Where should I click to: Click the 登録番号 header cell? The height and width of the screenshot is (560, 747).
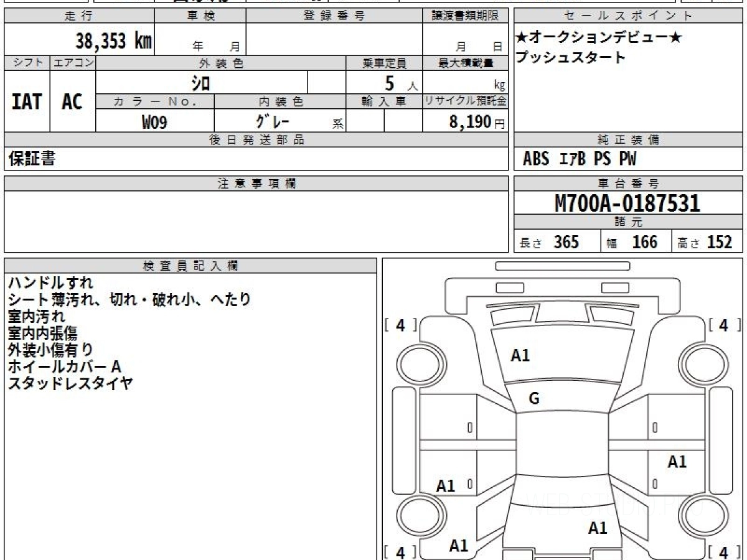334,16
